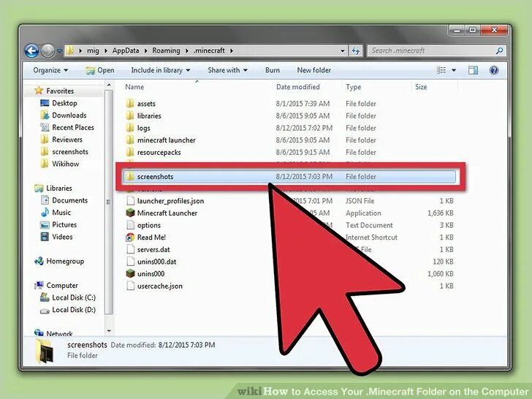Select Computer in the navigation pane

tap(62, 285)
